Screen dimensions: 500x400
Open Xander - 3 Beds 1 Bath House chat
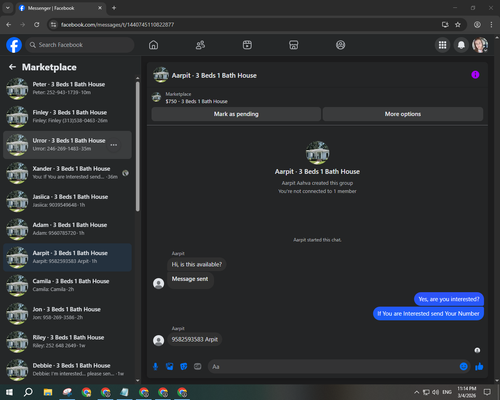67,173
